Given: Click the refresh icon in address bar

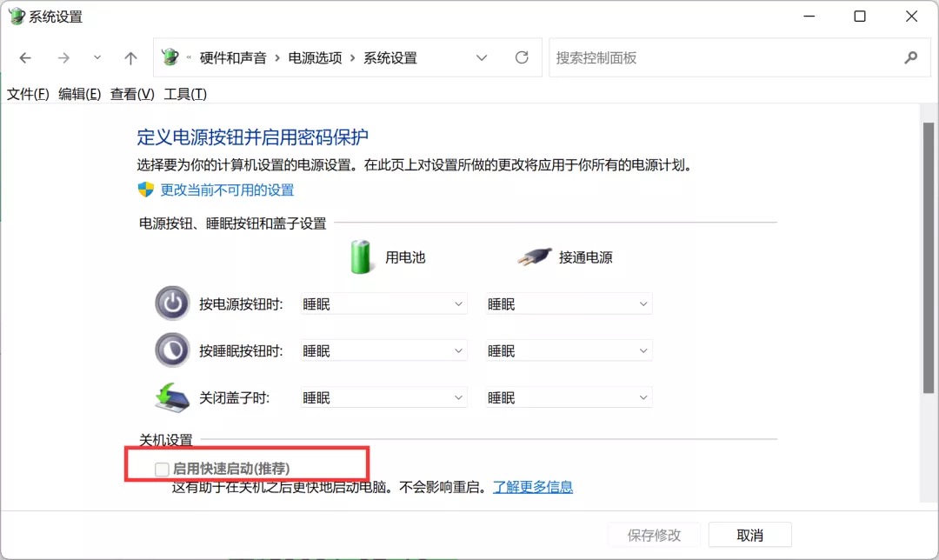Looking at the screenshot, I should (x=522, y=57).
